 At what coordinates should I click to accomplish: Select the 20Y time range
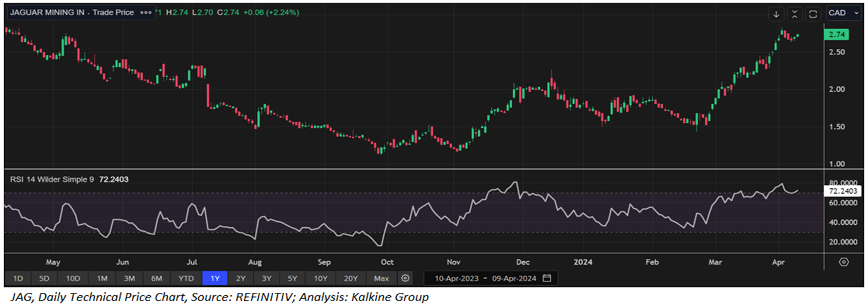350,278
